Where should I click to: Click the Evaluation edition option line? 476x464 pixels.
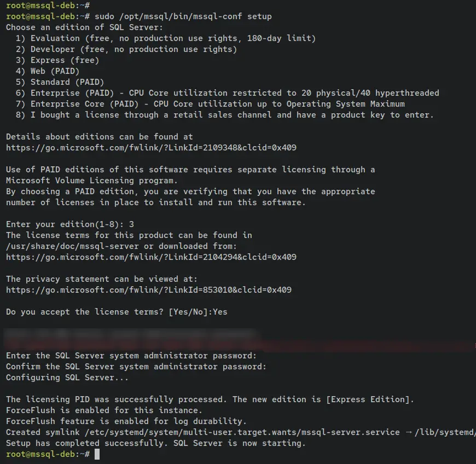166,38
